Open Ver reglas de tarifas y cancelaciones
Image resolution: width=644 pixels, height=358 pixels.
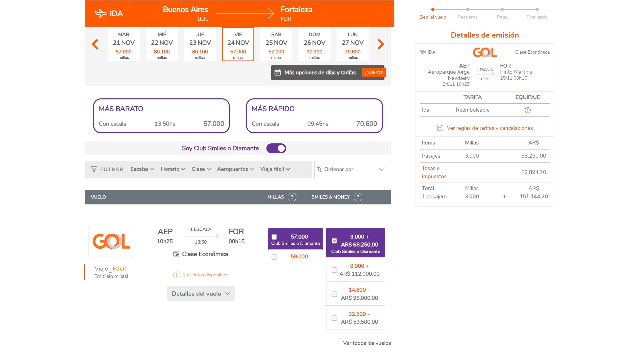489,128
